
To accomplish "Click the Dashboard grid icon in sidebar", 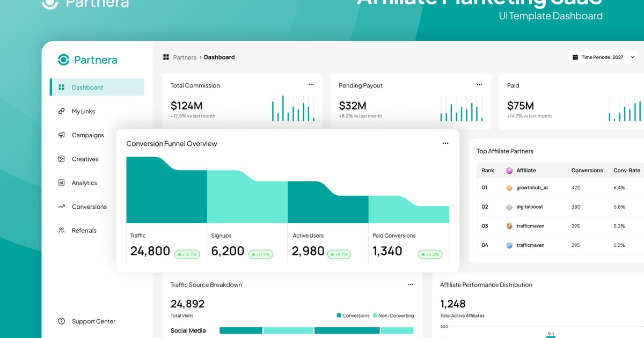I will tap(61, 87).
